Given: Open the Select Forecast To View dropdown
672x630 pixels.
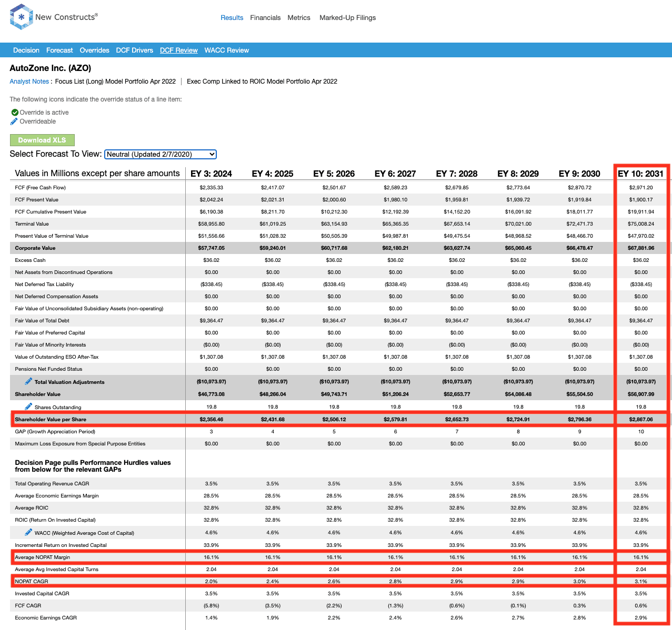Looking at the screenshot, I should 161,154.
